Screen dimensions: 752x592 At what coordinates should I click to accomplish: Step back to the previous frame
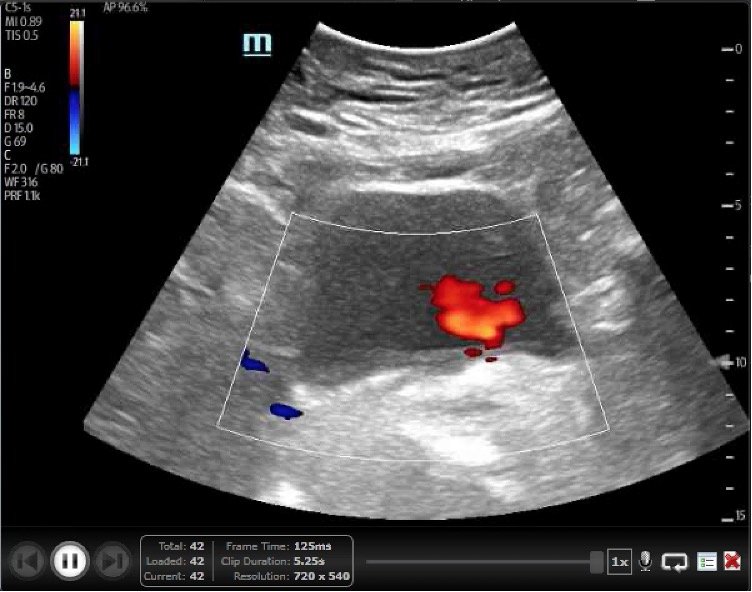click(x=26, y=561)
